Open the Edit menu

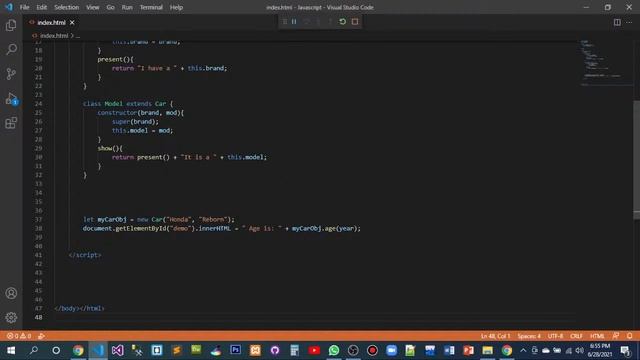point(42,7)
